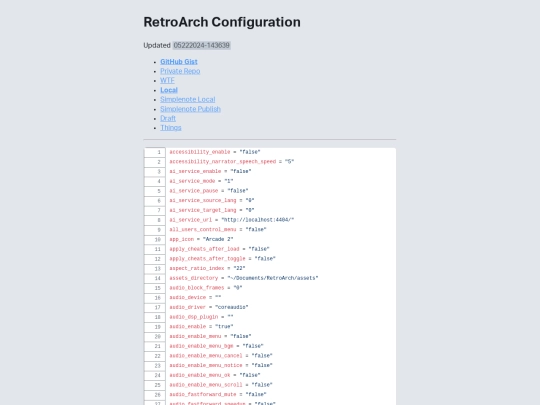Follow the WTF link
The image size is (540, 405).
[167, 80]
